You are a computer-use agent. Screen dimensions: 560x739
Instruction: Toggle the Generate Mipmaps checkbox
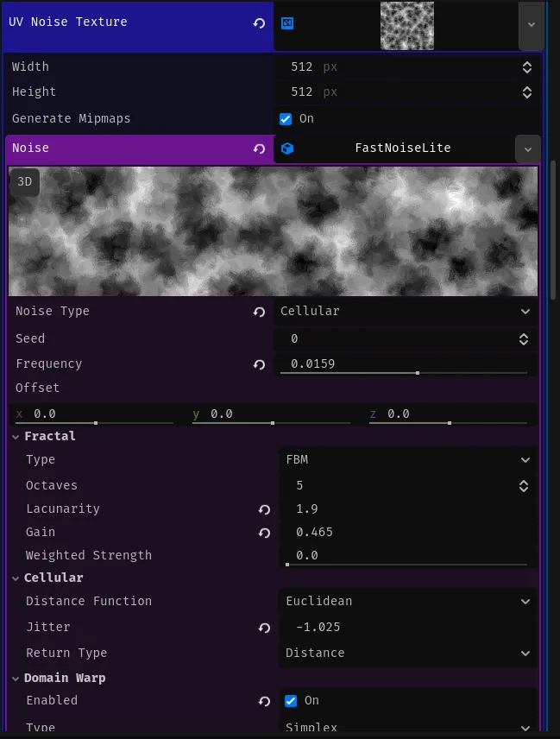(x=286, y=119)
